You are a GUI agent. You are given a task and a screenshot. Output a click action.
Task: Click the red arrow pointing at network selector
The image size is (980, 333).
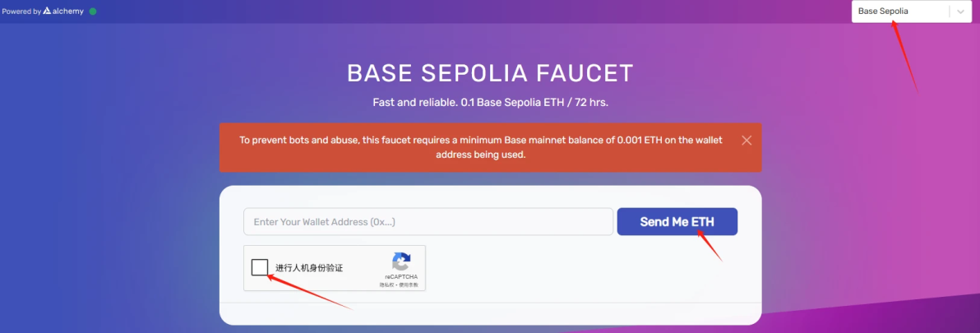click(x=904, y=56)
